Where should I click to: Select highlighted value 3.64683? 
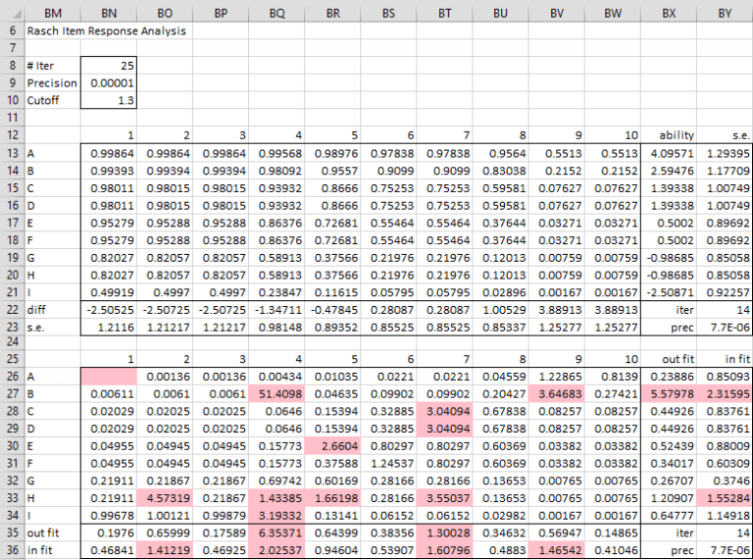(x=557, y=394)
